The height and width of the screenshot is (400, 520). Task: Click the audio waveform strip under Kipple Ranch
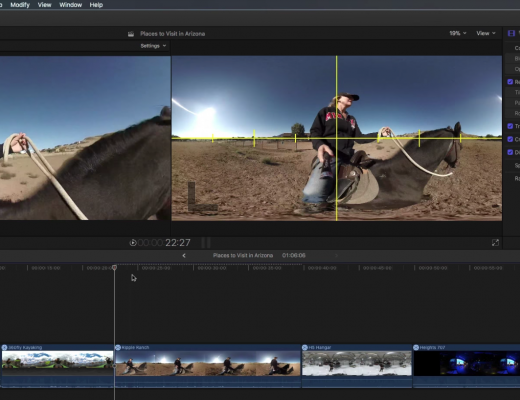click(x=208, y=382)
